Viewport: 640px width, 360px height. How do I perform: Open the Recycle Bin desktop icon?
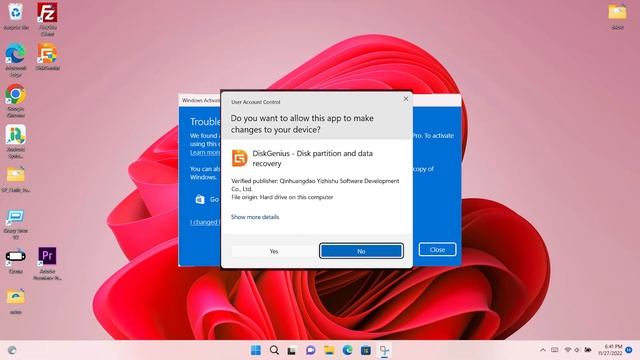16,16
